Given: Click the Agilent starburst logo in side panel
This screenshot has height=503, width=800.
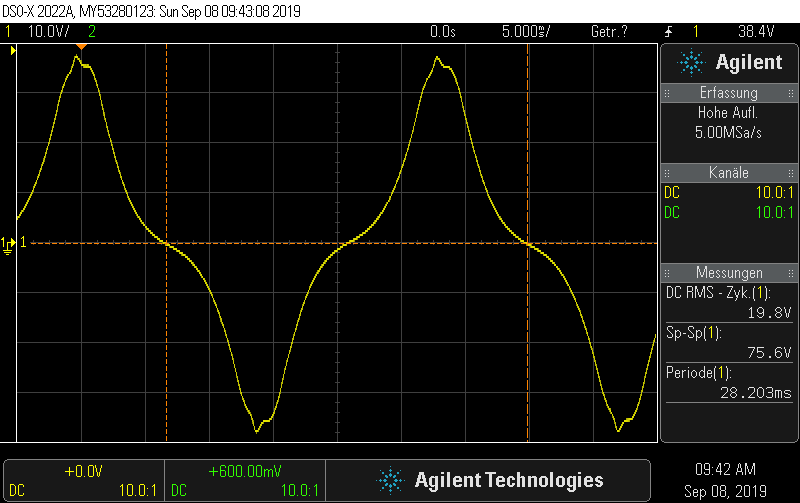Looking at the screenshot, I should pos(691,62).
